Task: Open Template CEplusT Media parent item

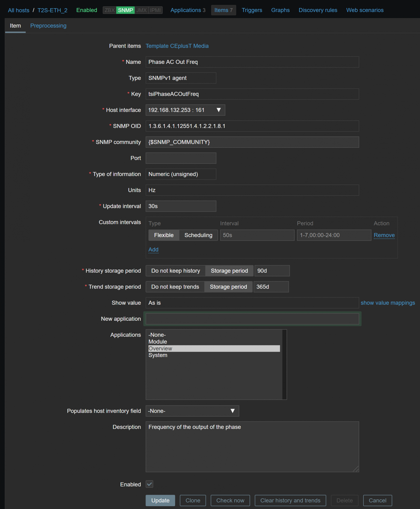Action: [177, 46]
